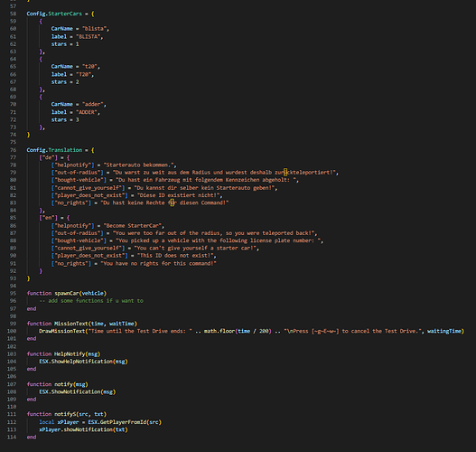The height and width of the screenshot is (452, 476).
Task: Select the "T20" label string
Action: coord(83,74)
